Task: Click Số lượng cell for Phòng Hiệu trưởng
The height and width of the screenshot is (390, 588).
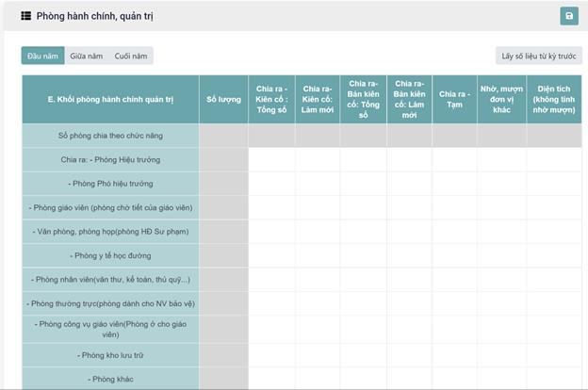Action: pyautogui.click(x=223, y=159)
